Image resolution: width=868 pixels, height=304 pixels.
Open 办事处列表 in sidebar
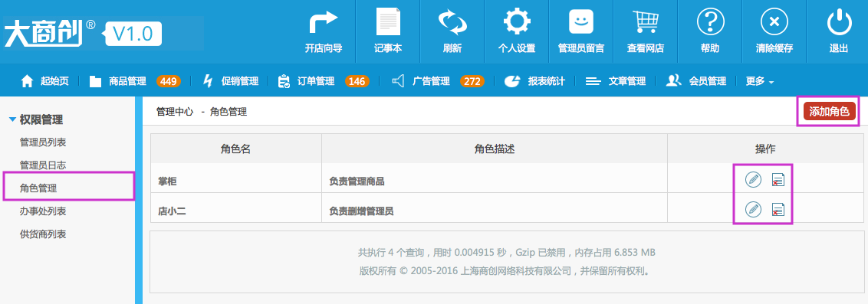43,211
